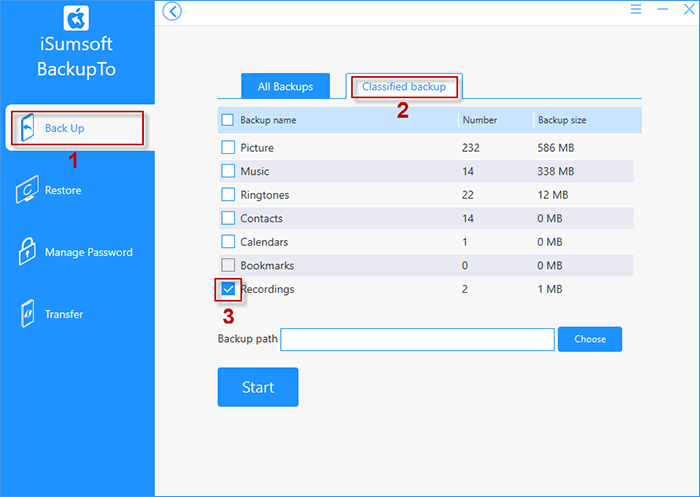
Task: Go back using the circled arrow icon
Action: click(x=172, y=11)
